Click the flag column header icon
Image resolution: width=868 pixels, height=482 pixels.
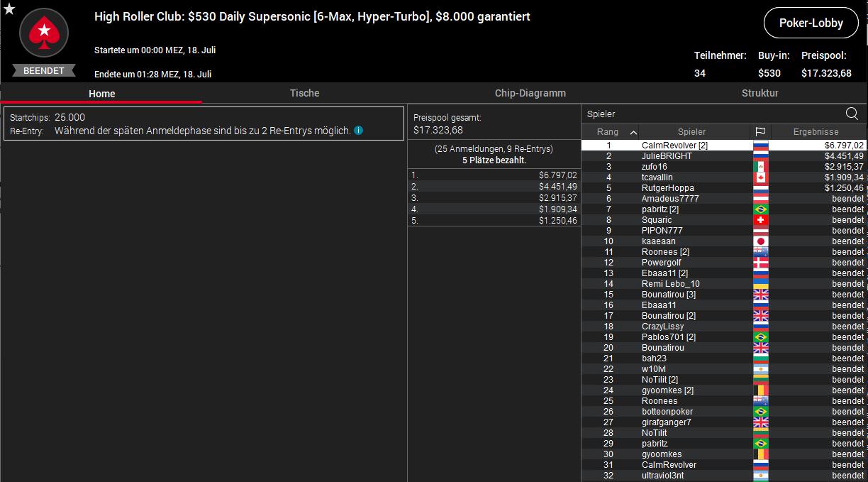coord(760,132)
